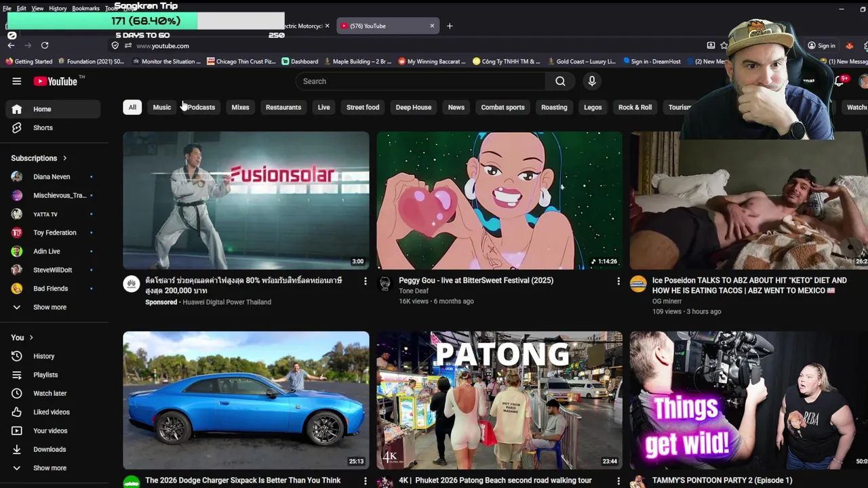Open Toy Federation subscription channel

54,232
